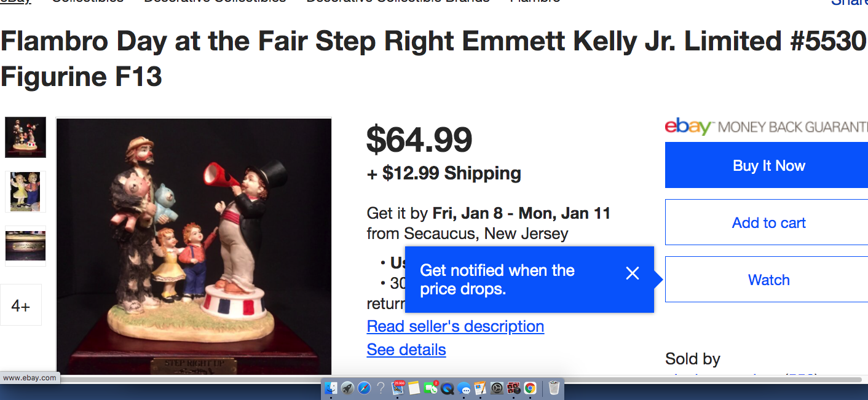
Task: Open Google Chrome from the dock
Action: [x=531, y=388]
